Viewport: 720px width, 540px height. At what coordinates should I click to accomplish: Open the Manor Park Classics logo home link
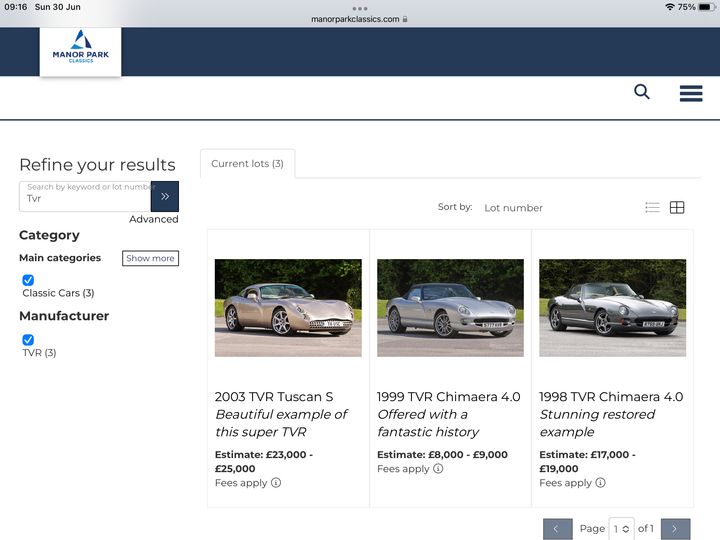point(80,51)
